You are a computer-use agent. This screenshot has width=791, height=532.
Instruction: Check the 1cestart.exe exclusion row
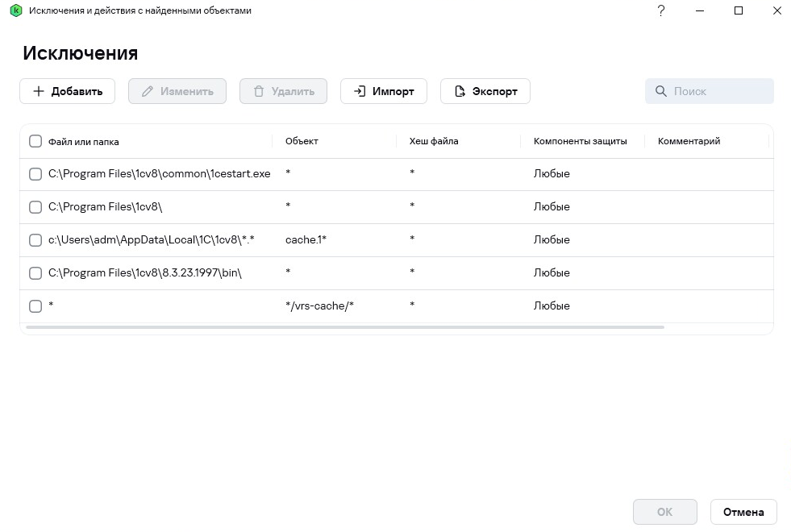35,174
